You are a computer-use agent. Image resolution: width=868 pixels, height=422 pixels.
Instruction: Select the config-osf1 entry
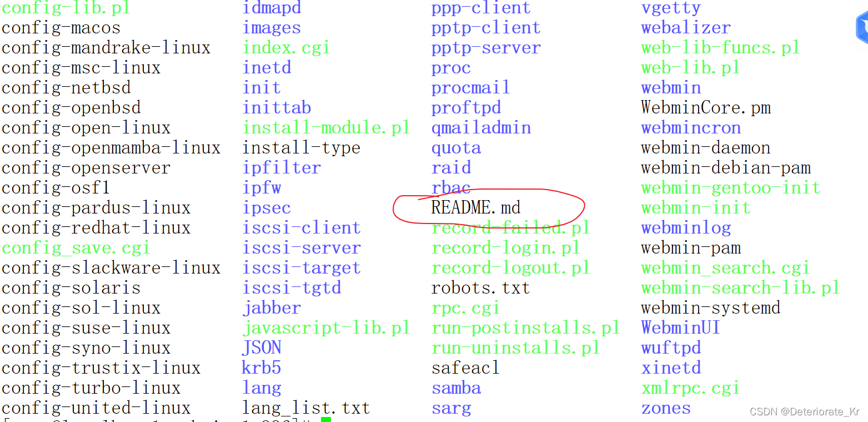point(56,188)
